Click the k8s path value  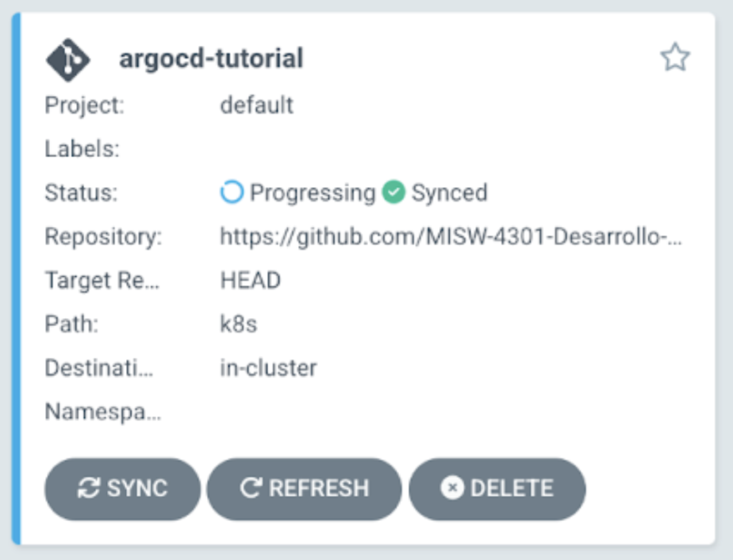pyautogui.click(x=239, y=324)
